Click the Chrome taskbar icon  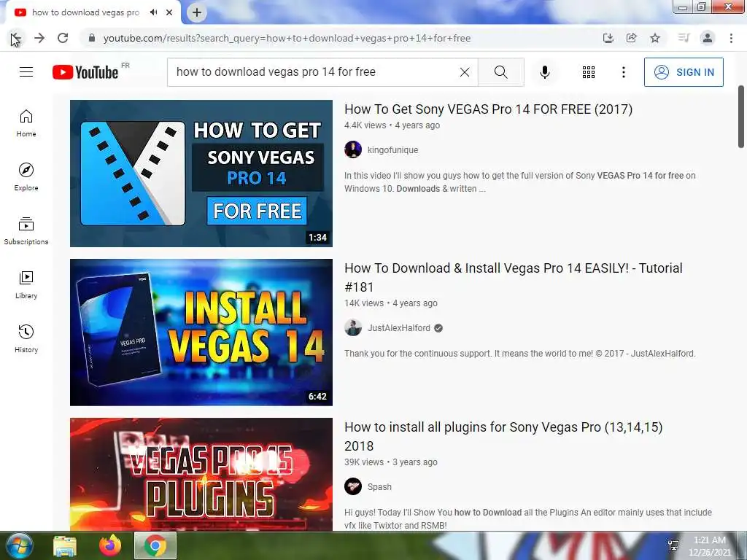155,545
